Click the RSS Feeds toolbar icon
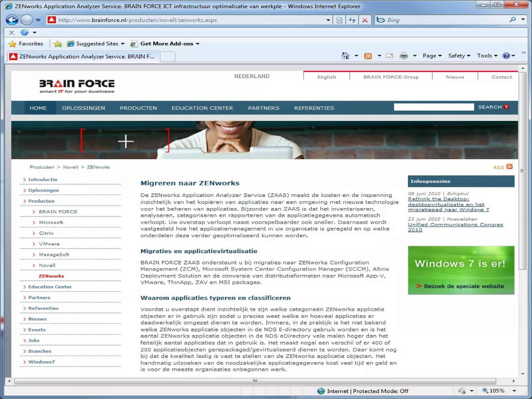The image size is (532, 399). (368, 56)
